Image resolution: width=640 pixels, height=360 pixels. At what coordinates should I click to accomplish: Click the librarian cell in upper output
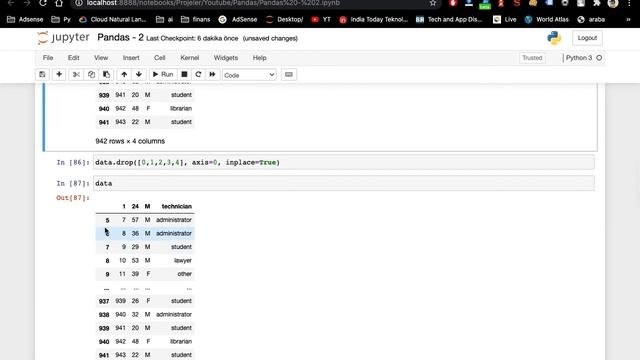click(181, 109)
